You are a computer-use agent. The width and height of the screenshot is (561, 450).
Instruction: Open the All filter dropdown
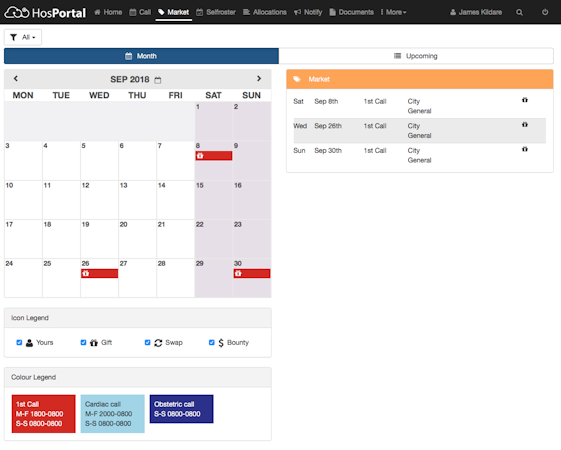click(23, 37)
